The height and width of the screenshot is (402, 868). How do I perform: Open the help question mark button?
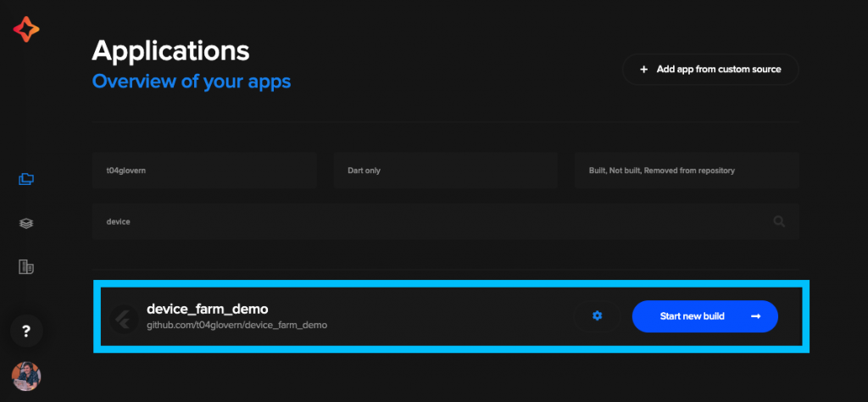26,331
